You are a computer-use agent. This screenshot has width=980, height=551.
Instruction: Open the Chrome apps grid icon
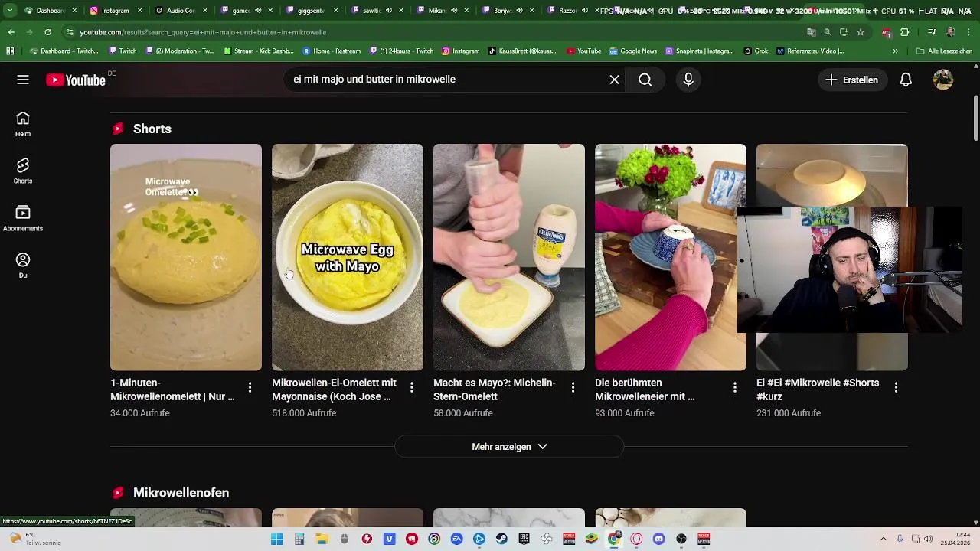click(x=10, y=51)
